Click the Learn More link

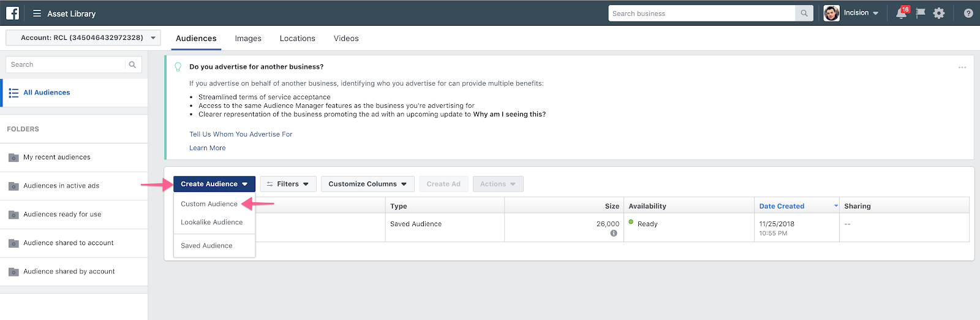[208, 148]
